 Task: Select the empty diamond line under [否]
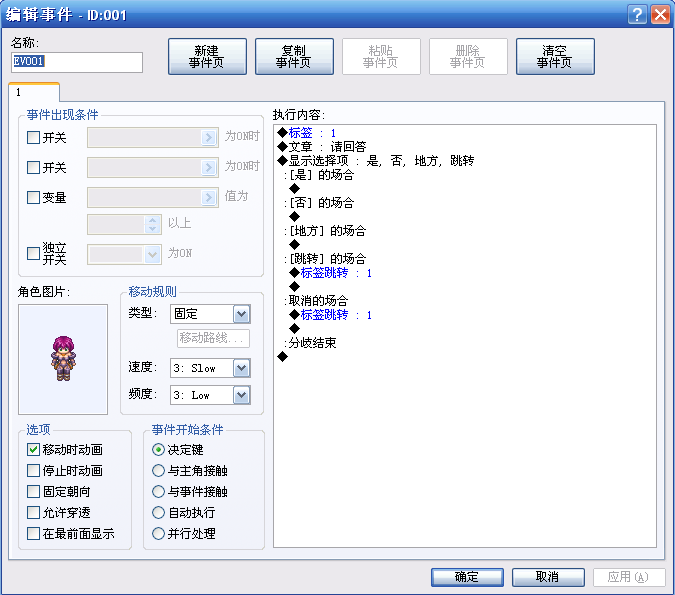(x=294, y=217)
